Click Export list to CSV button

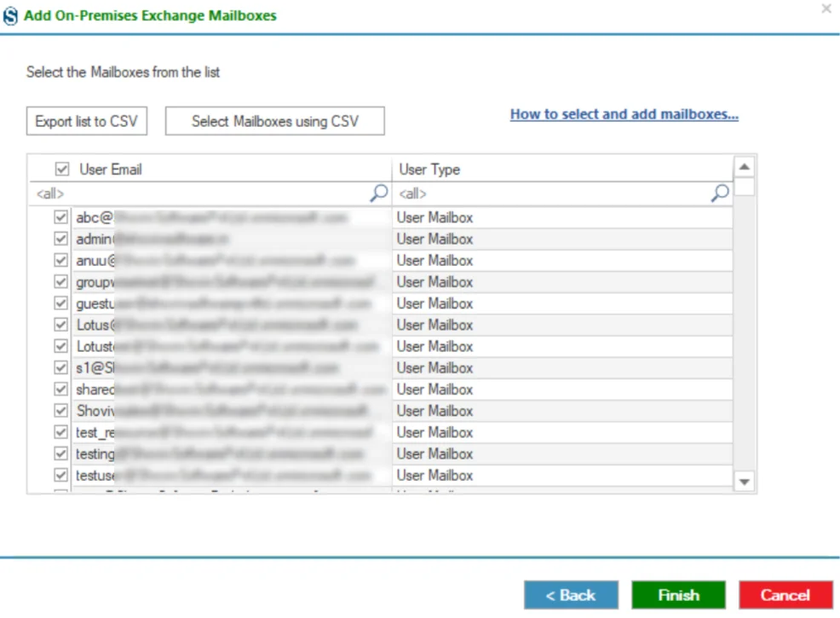[x=87, y=121]
